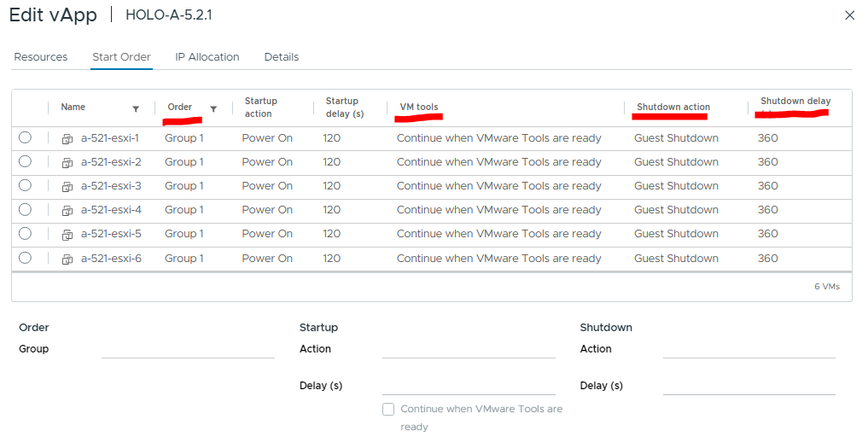Click the VM icon beside a-521-esxi-6
Viewport: 868px width, 437px height.
67,259
